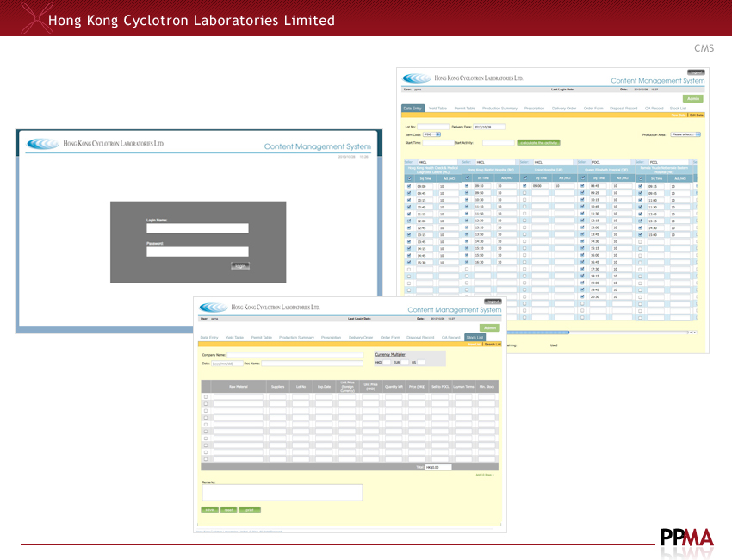Click the Admin button in the Data Entry window
Viewport: 732px width, 560px height.
pyautogui.click(x=693, y=98)
